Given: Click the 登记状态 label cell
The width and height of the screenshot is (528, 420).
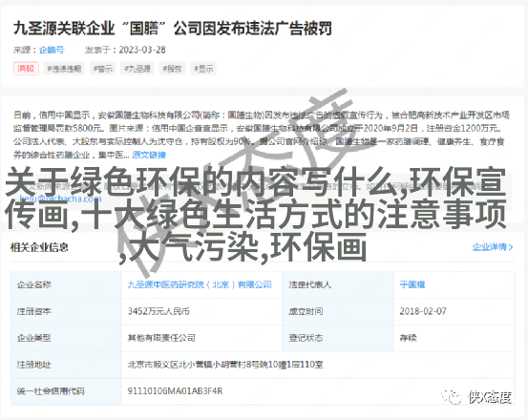Looking at the screenshot, I should [338, 338].
